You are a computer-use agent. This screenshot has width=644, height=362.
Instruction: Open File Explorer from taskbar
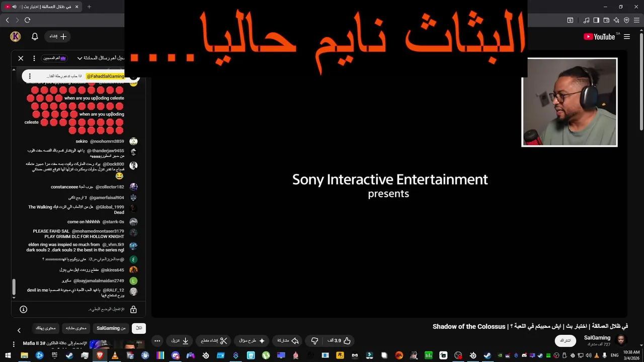24,355
